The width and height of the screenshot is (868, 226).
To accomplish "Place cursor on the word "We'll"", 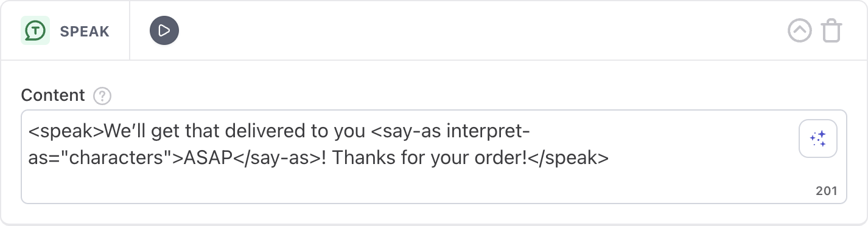I will 126,132.
